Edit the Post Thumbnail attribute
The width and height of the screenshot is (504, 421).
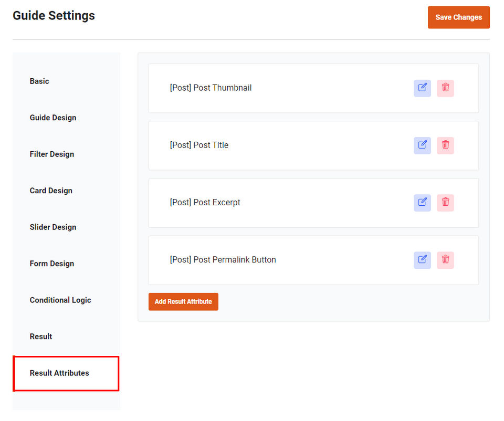pyautogui.click(x=422, y=88)
